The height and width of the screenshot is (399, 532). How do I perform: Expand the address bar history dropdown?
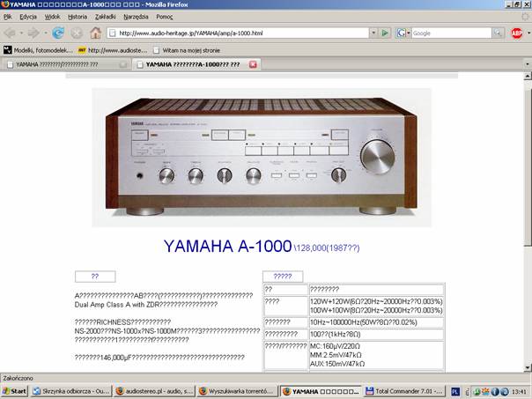coord(373,33)
